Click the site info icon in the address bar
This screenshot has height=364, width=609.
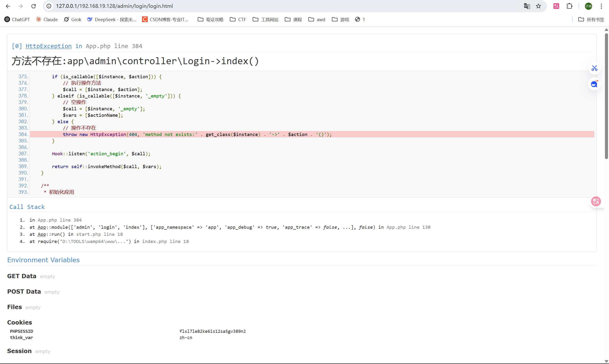pos(49,6)
